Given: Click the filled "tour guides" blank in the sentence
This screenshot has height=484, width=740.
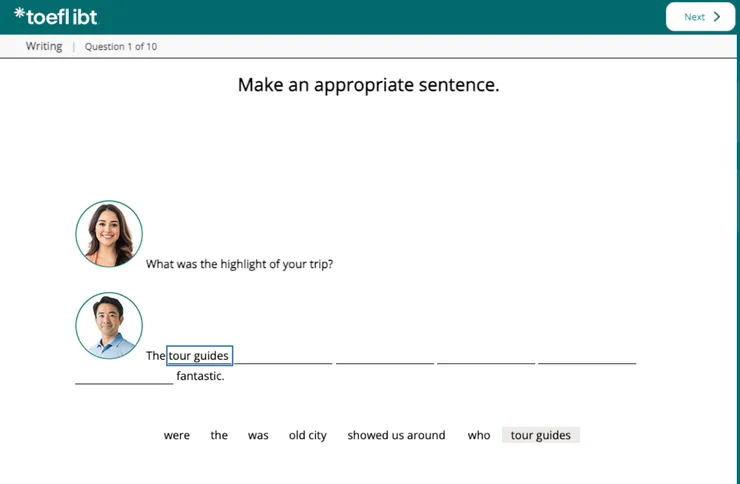Looking at the screenshot, I should tap(199, 356).
